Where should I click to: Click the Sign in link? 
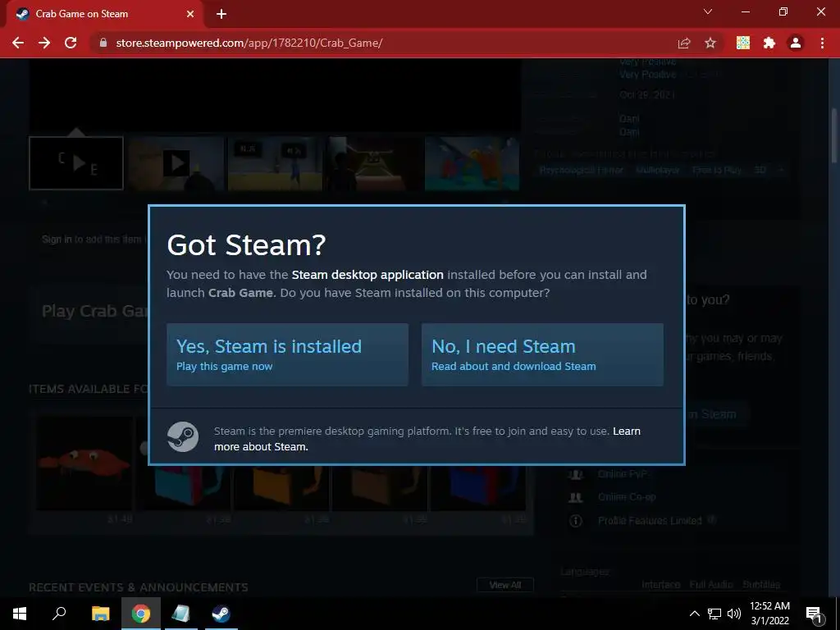click(57, 239)
